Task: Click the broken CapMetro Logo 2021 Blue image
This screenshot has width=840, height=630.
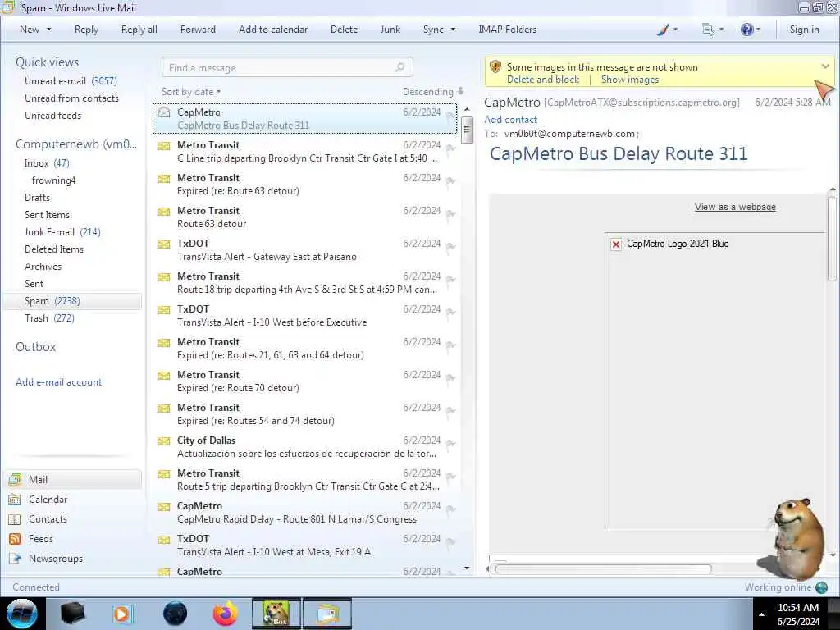Action: click(x=616, y=244)
